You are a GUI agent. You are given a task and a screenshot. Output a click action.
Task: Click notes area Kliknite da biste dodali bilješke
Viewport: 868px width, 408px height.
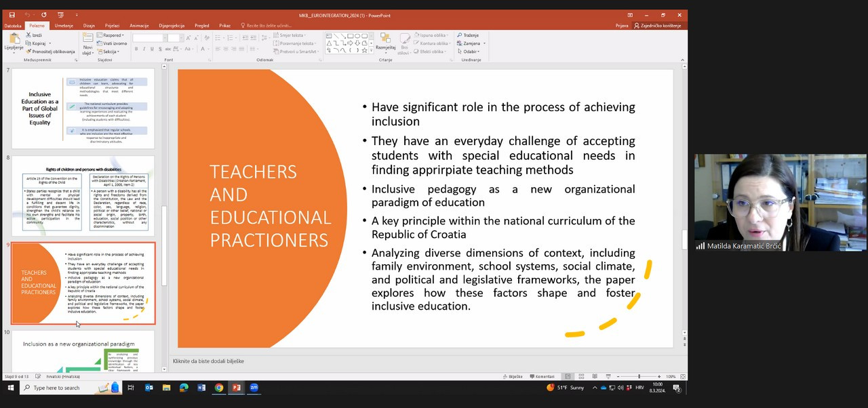[208, 361]
